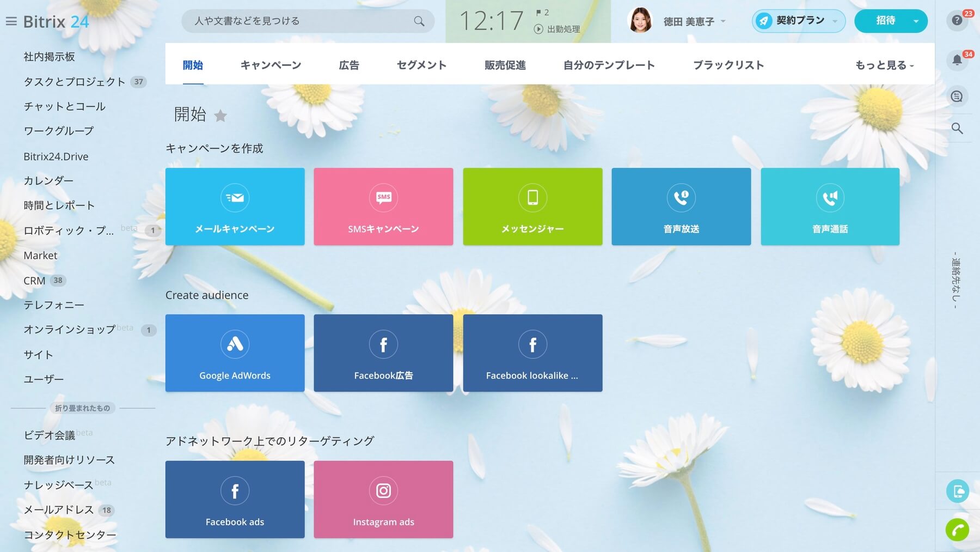Click the 契約プラン button label
The image size is (980, 552).
(800, 21)
